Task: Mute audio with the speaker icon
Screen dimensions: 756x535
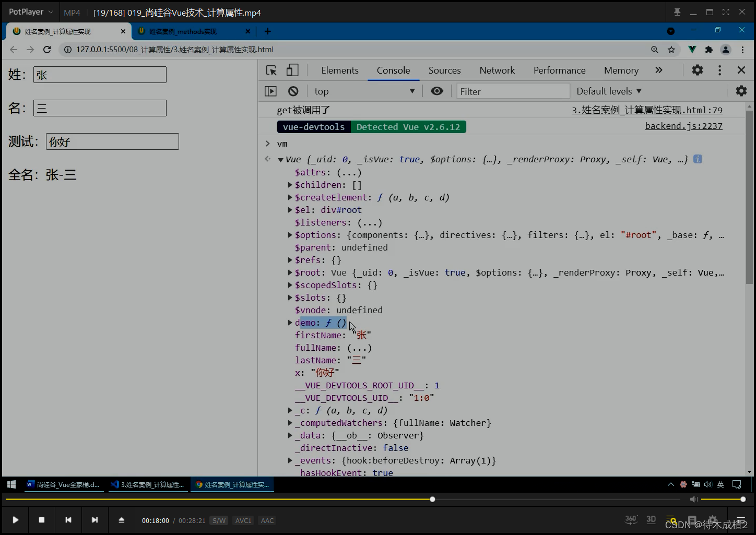Action: pos(693,500)
